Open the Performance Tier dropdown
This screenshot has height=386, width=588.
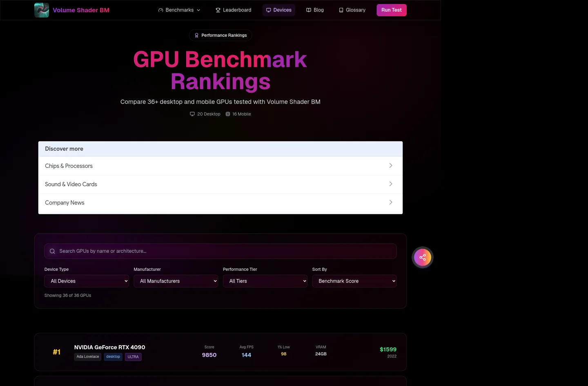click(x=265, y=281)
